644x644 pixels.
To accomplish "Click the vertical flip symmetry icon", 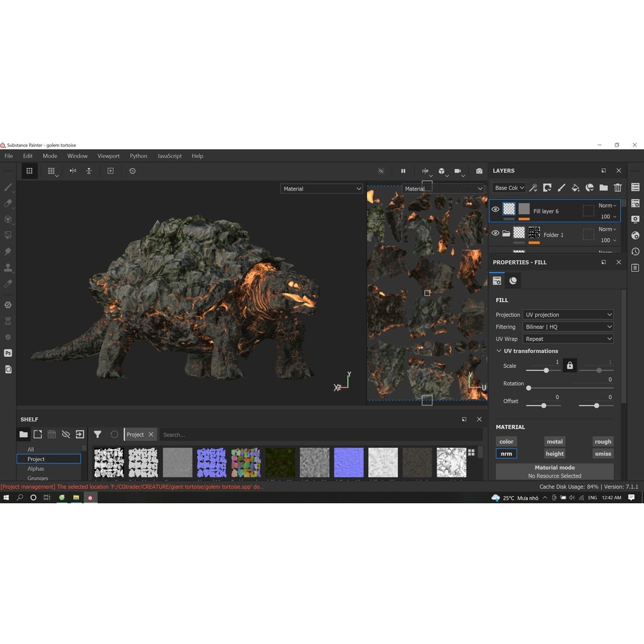I will (89, 171).
